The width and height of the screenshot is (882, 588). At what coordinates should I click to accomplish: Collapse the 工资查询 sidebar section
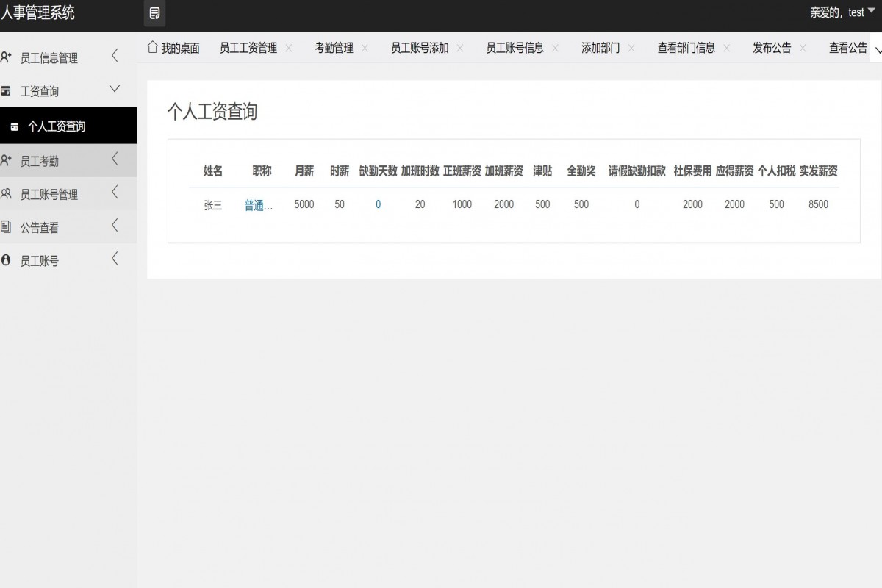114,90
